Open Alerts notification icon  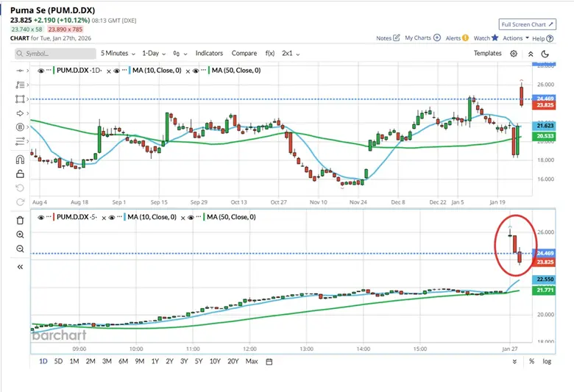tap(465, 38)
